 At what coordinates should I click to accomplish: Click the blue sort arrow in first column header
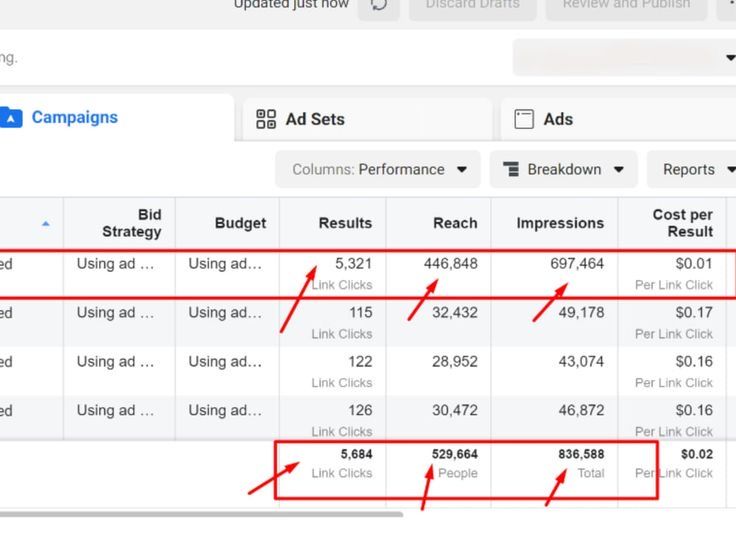click(x=45, y=223)
